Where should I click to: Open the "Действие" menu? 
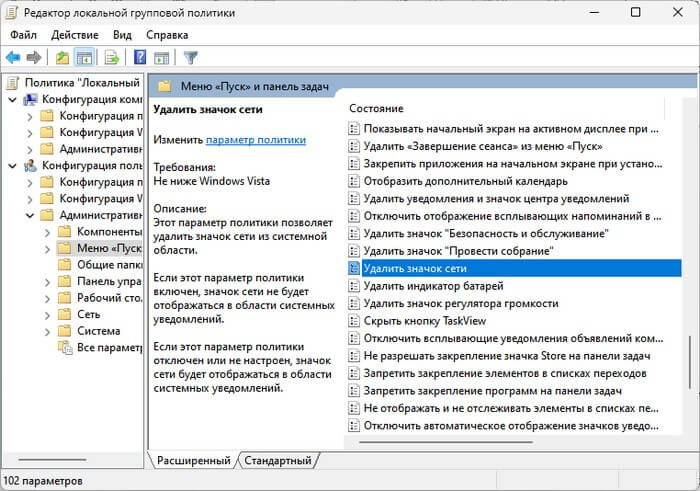[74, 35]
